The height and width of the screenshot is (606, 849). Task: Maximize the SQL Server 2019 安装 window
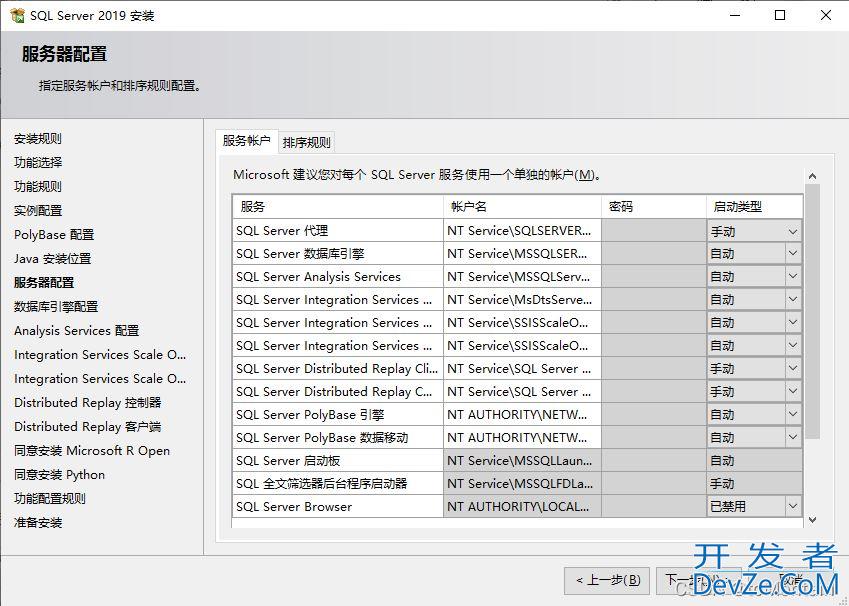coord(780,15)
